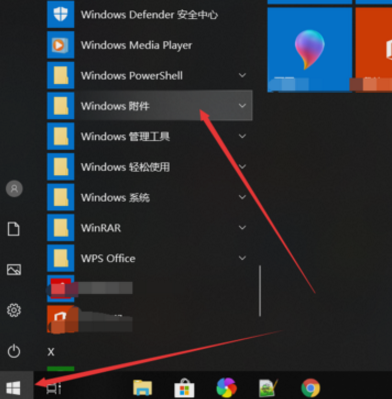Open the WPS Office folder entry
This screenshot has height=399, width=392.
point(150,258)
